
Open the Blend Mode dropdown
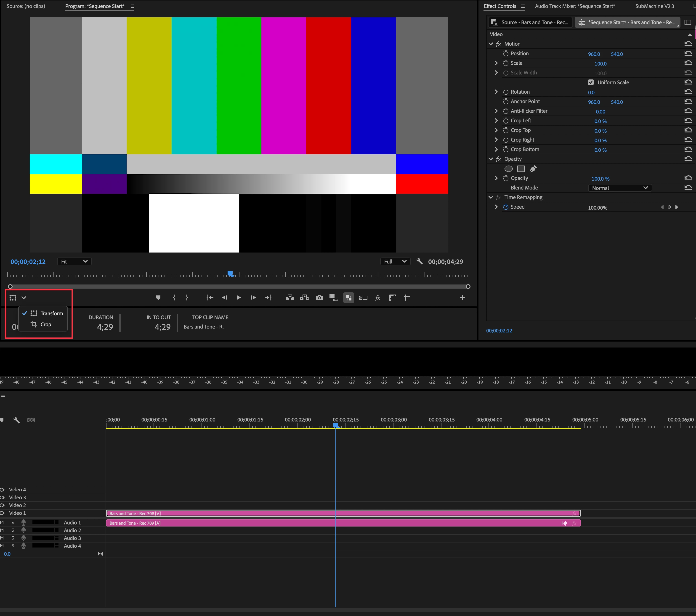(619, 188)
